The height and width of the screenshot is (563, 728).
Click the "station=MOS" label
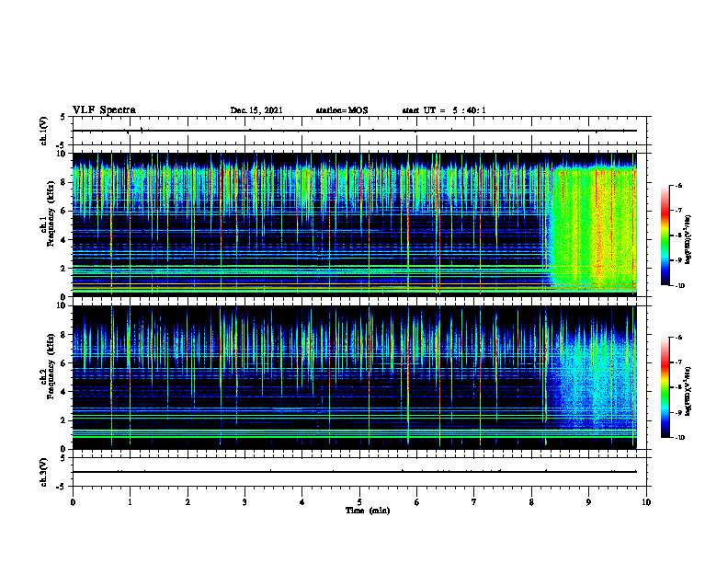[342, 110]
